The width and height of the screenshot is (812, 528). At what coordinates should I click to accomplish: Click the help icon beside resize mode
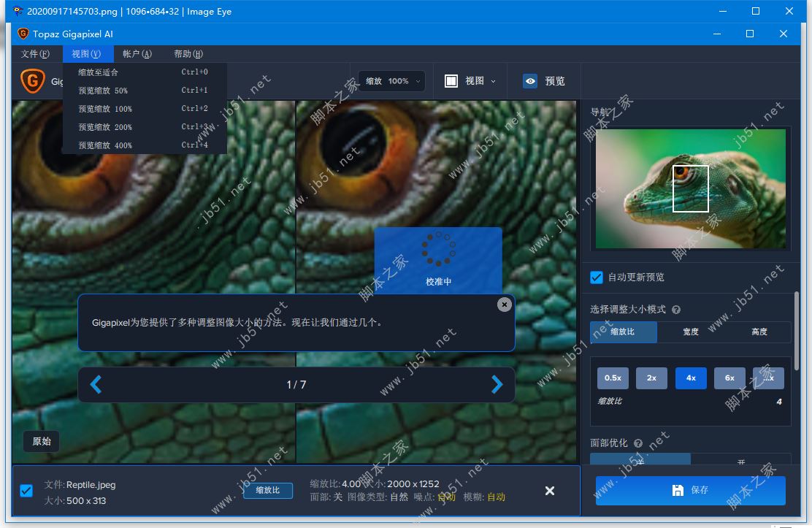coord(675,310)
